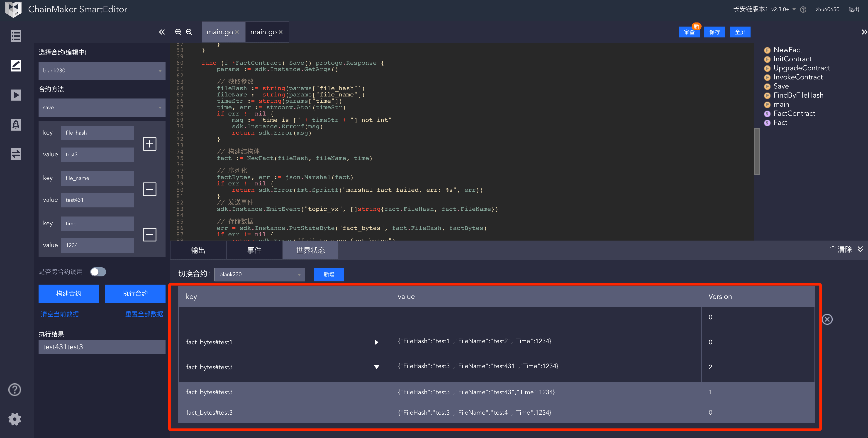This screenshot has height=438, width=868.
Task: Open the list view sidebar icon
Action: point(15,36)
